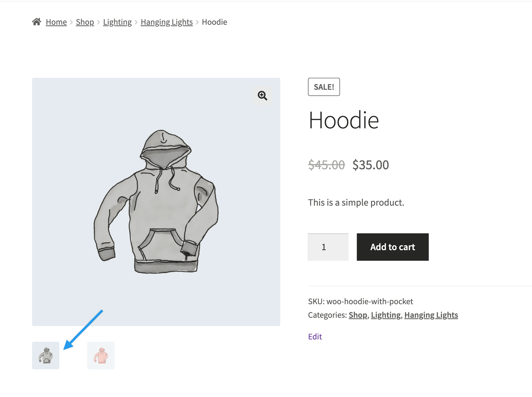The image size is (532, 397).
Task: Open the Lighting category link
Action: coord(117,22)
